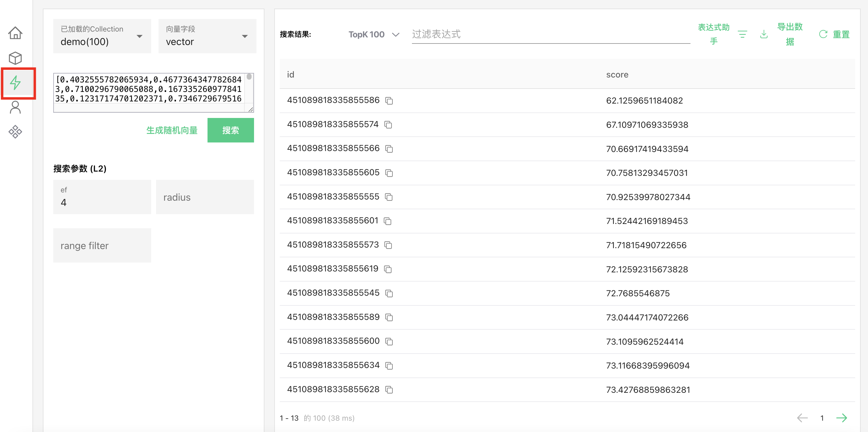The height and width of the screenshot is (432, 868).
Task: Click the 过滤表达式 input field
Action: coord(551,34)
